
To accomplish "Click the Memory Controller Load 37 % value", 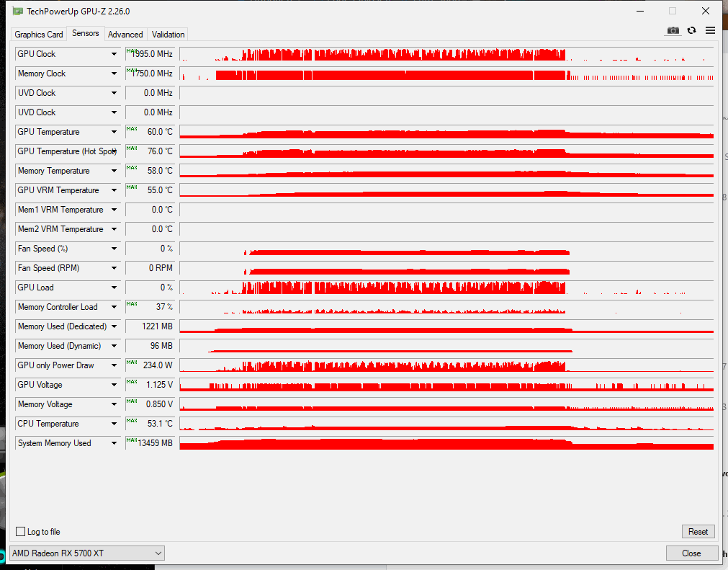I will click(150, 307).
